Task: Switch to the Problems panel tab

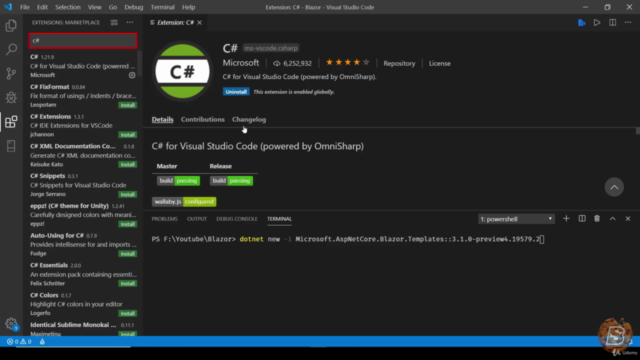Action: pyautogui.click(x=164, y=219)
